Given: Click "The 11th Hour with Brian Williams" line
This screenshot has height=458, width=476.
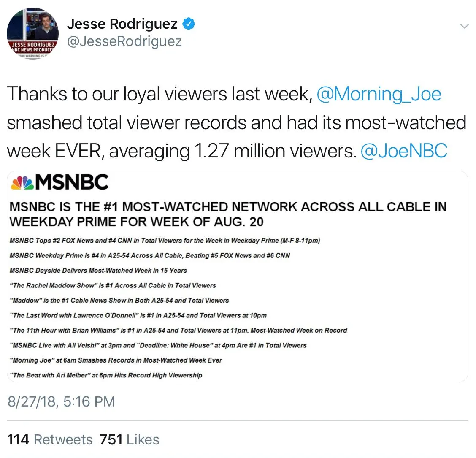Looking at the screenshot, I should (178, 330).
